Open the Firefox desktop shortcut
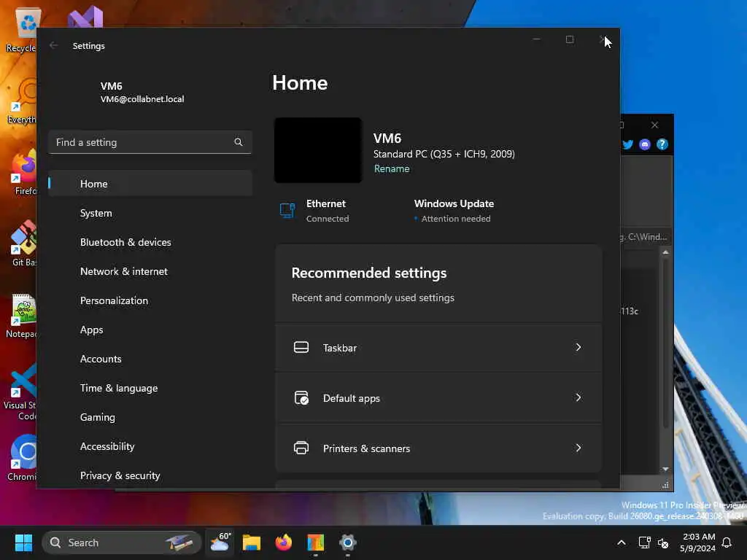Screen dimensions: 747x560 click(23, 172)
